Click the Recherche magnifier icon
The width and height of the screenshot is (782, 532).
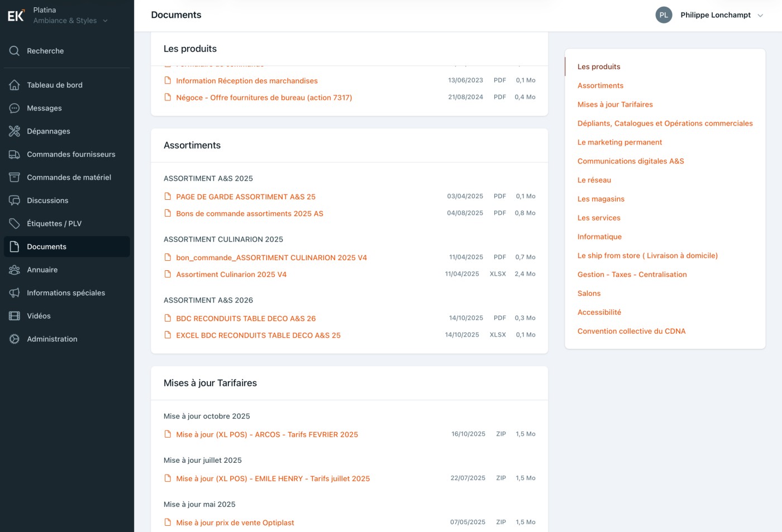coord(15,51)
